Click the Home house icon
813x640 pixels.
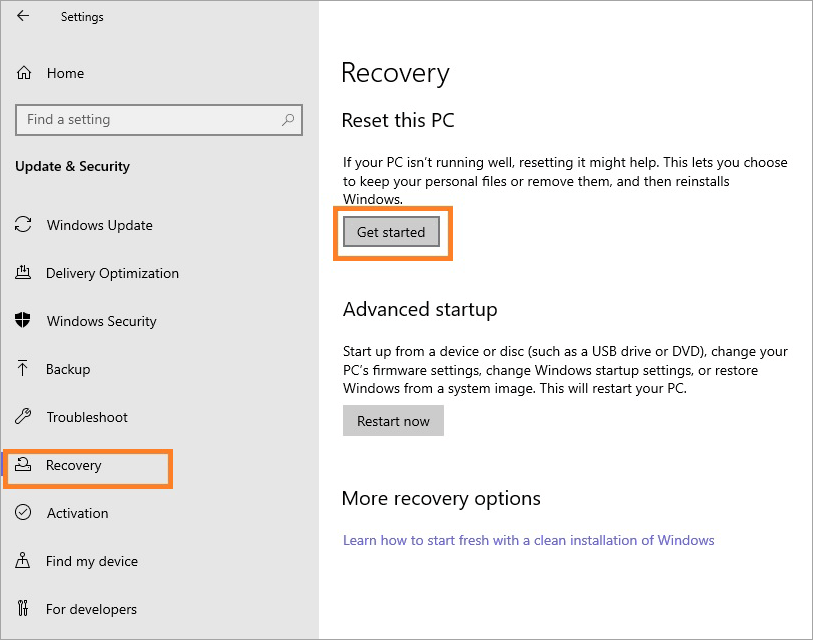[x=23, y=73]
